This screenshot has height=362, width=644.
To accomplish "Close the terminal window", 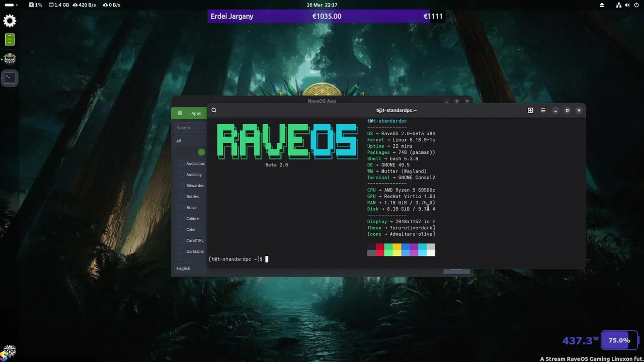I will (579, 110).
